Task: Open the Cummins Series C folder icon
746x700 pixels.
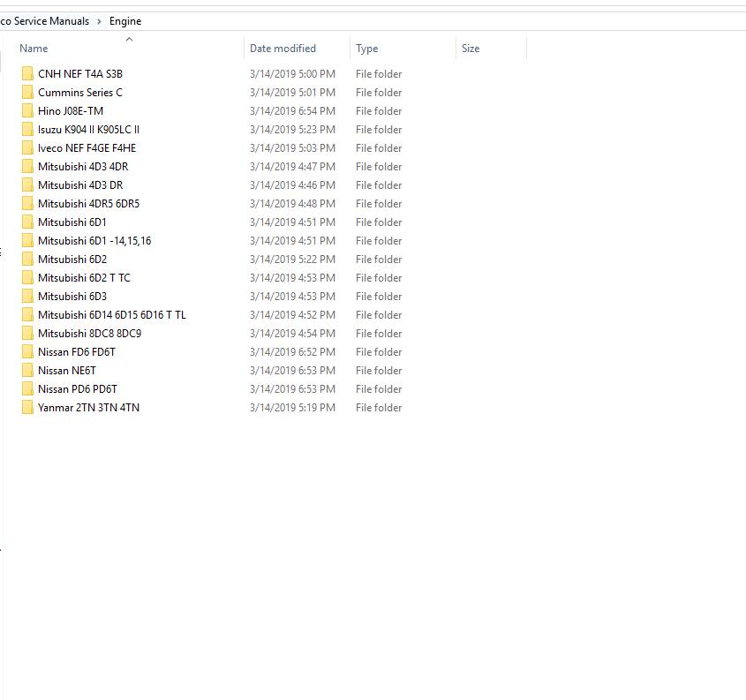Action: pos(27,92)
